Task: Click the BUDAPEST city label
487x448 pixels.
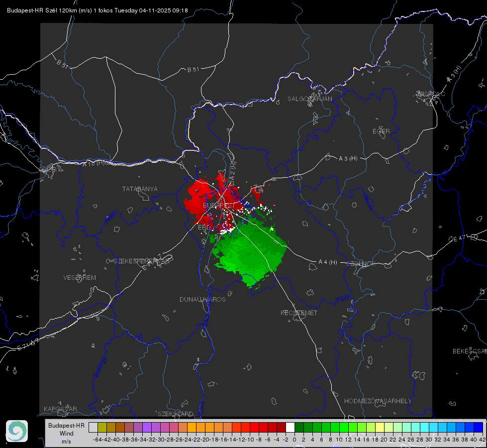Action: [x=219, y=206]
